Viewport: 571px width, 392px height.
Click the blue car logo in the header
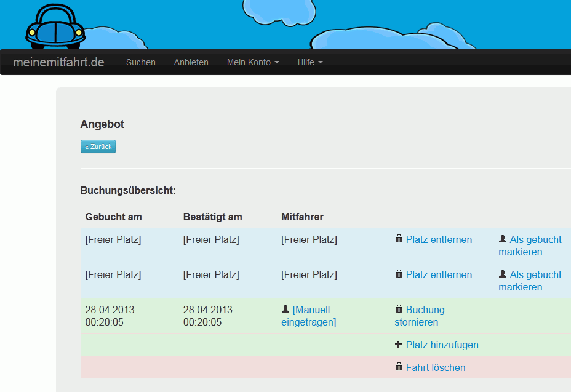pyautogui.click(x=55, y=27)
